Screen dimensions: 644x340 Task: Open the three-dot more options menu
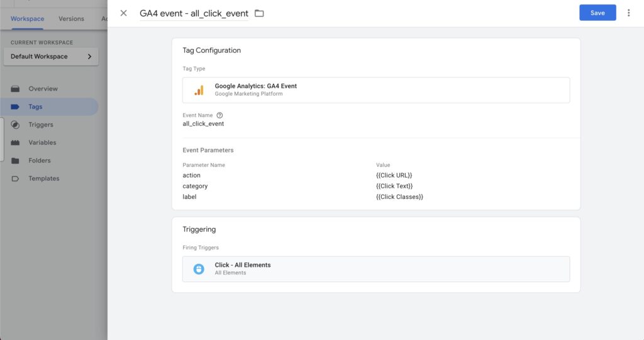(x=628, y=13)
